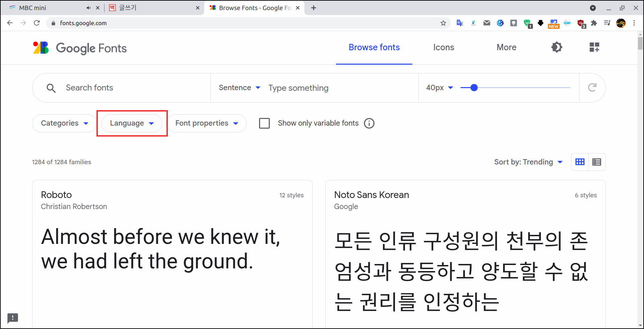Open the Icons tab
The width and height of the screenshot is (644, 329).
coord(444,48)
